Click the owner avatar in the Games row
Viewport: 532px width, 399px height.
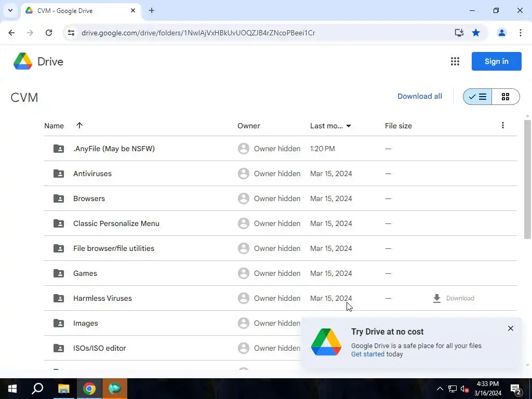coord(243,273)
